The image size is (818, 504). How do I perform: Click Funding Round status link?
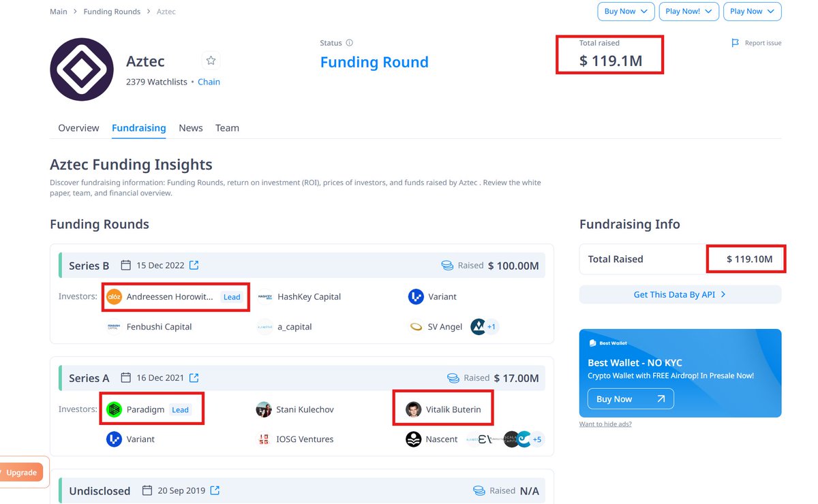374,62
